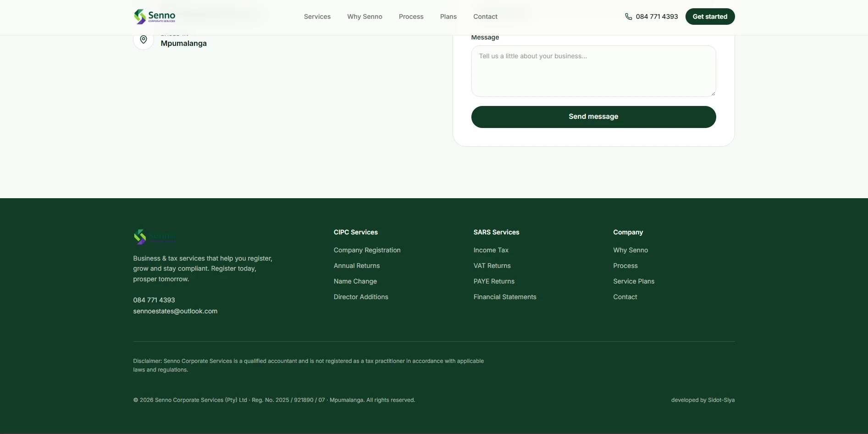
Task: Click the footer phone number 084 771 4393
Action: click(x=154, y=300)
